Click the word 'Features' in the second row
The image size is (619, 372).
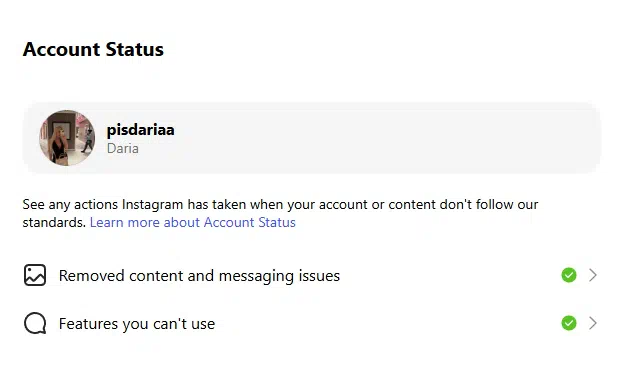pos(88,324)
